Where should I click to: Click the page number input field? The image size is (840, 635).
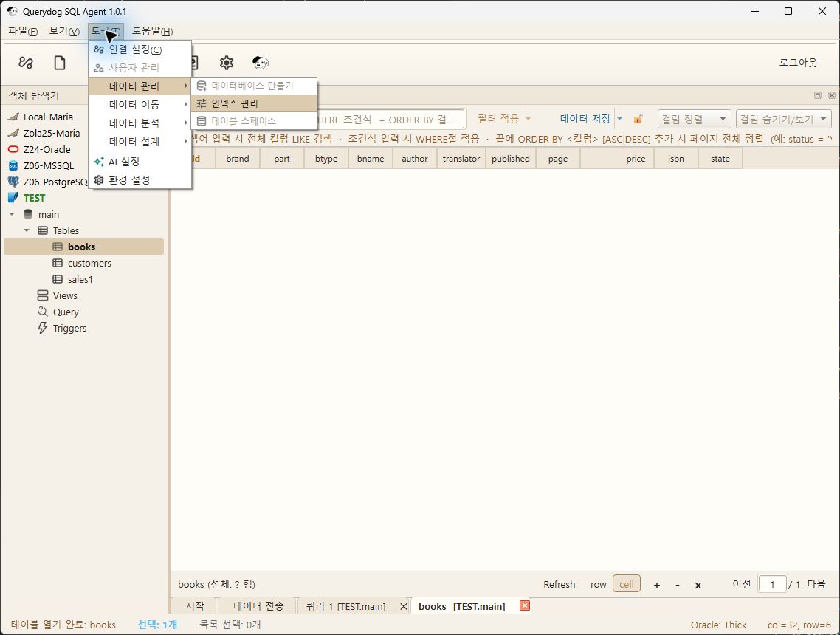tap(773, 583)
